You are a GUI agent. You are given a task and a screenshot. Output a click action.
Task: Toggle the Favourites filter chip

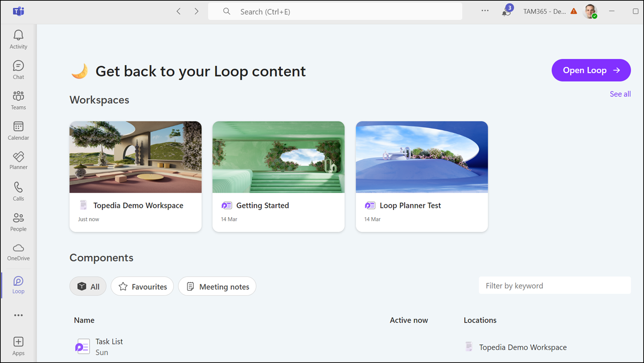coord(142,287)
